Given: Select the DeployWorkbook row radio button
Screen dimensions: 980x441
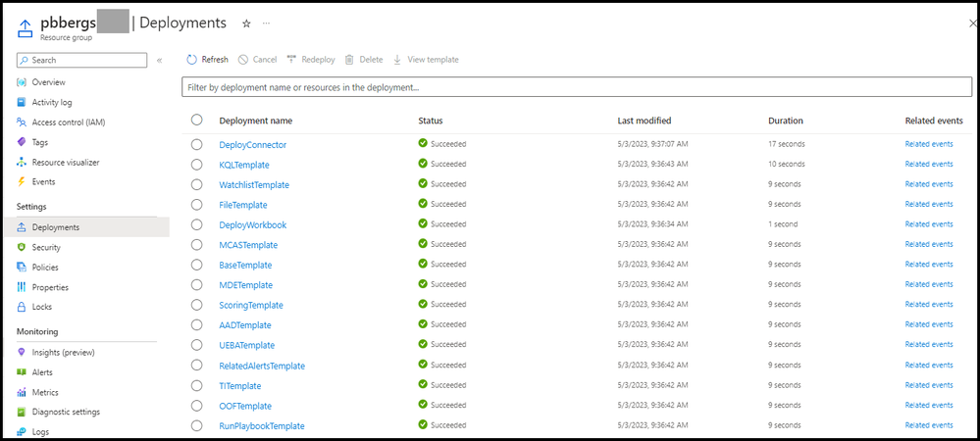Looking at the screenshot, I should click(x=197, y=224).
